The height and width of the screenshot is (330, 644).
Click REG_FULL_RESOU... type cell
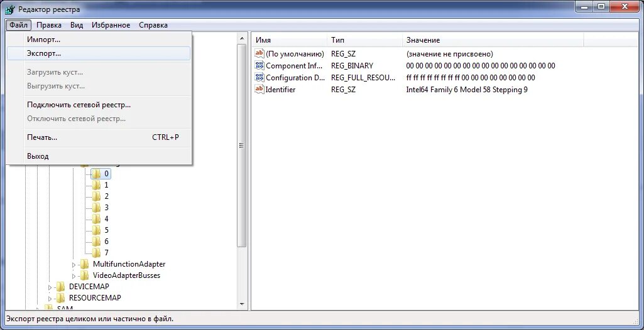(x=363, y=77)
